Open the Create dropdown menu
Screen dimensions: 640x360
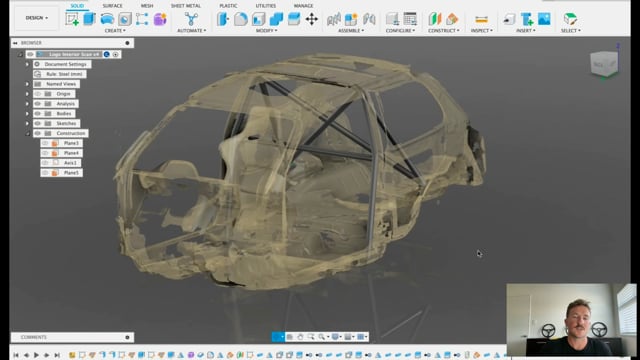pos(115,31)
